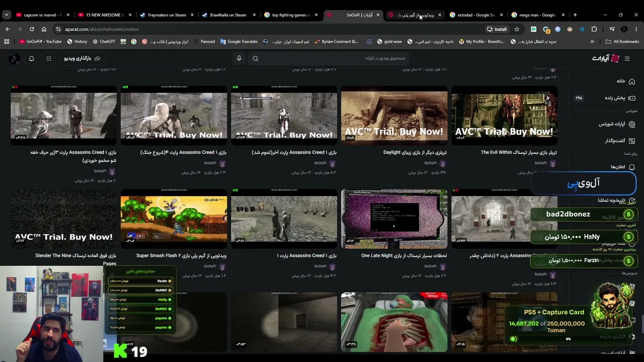Screen dimensions: 644x362
Task: Open the Aparat services grid icon
Action: pyautogui.click(x=49, y=59)
